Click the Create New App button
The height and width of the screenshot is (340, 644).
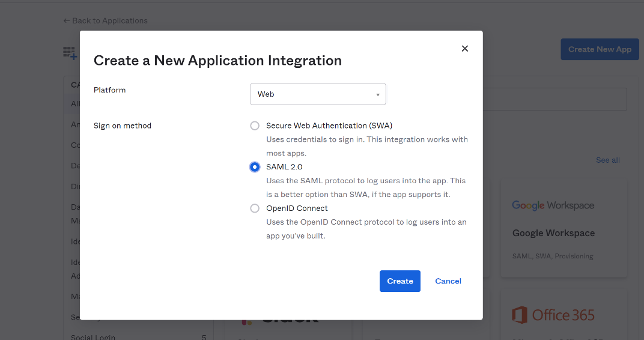tap(599, 49)
